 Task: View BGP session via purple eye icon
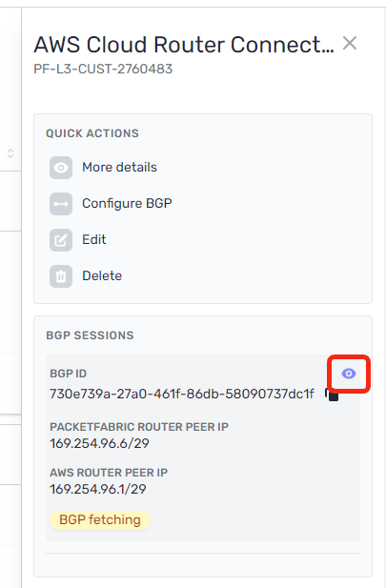349,374
